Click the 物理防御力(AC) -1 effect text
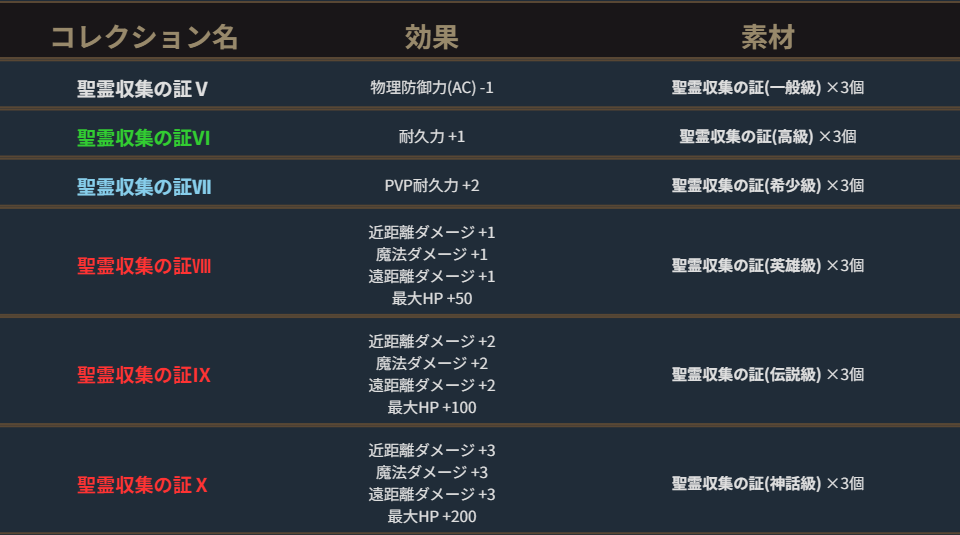The image size is (960, 535). click(x=432, y=88)
